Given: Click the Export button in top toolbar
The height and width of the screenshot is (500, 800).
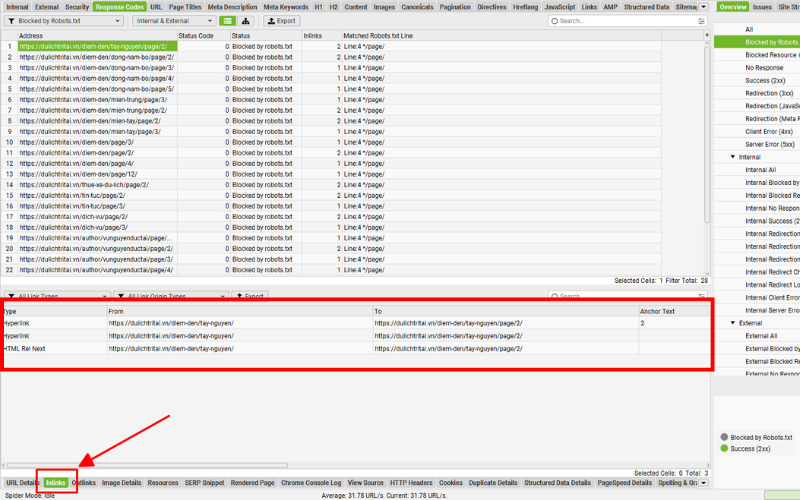Looking at the screenshot, I should pos(282,21).
